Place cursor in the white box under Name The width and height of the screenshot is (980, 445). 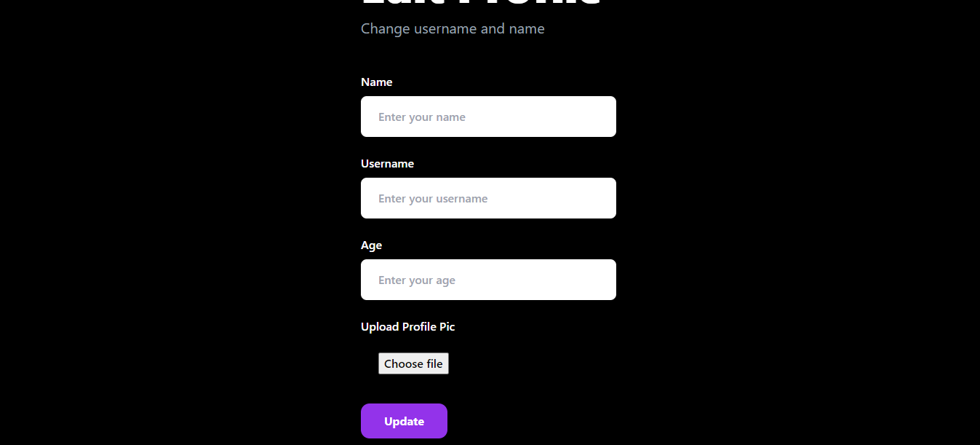click(x=488, y=117)
